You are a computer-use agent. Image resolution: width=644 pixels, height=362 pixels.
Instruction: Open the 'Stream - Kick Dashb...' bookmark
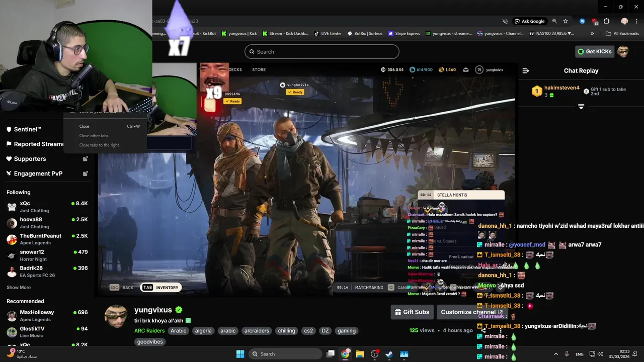tap(285, 34)
